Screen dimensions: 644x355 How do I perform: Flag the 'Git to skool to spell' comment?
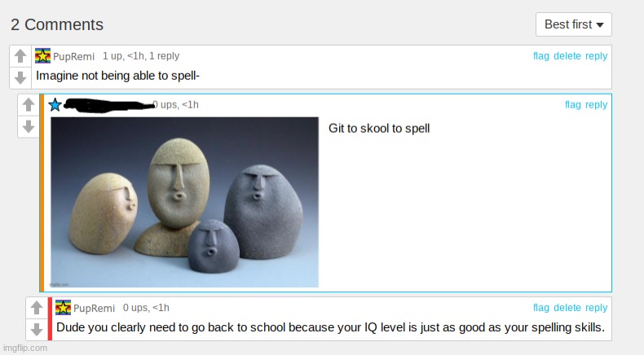[x=573, y=105]
